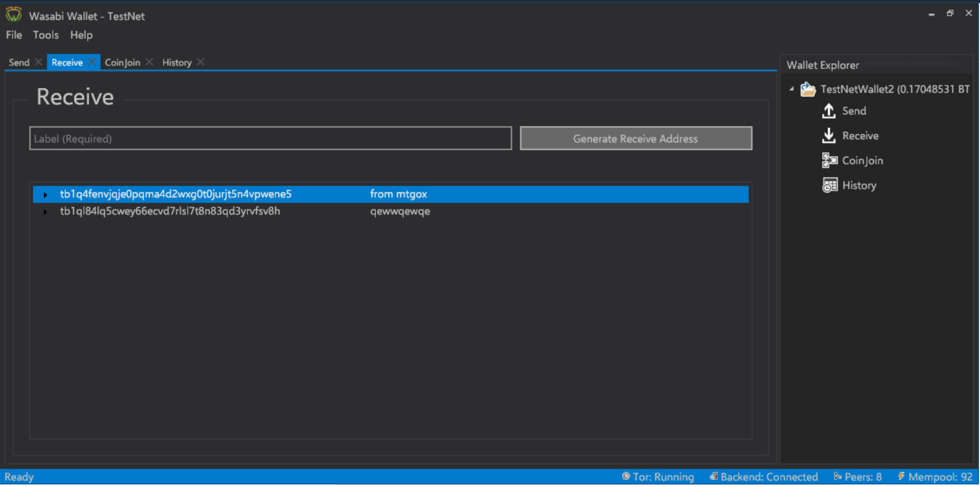
Task: Restore down the Wasabi Wallet window
Action: [x=950, y=13]
